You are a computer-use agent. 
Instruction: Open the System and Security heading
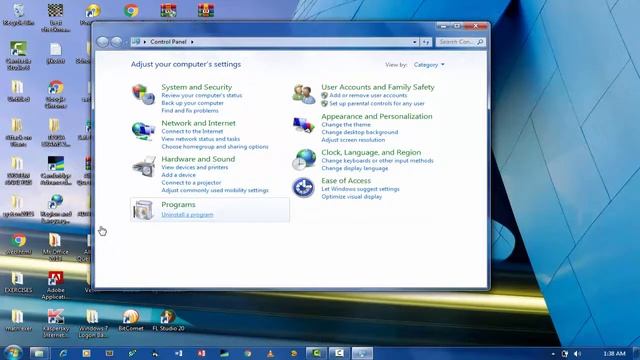196,87
